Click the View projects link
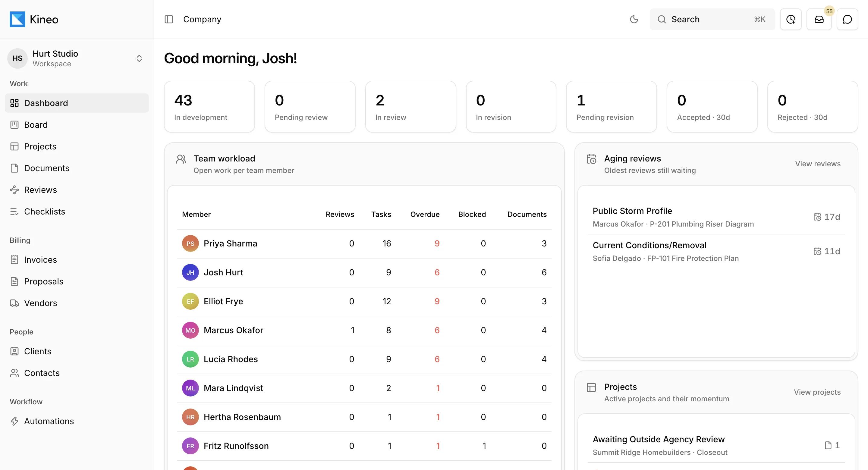Image resolution: width=868 pixels, height=470 pixels. point(817,392)
